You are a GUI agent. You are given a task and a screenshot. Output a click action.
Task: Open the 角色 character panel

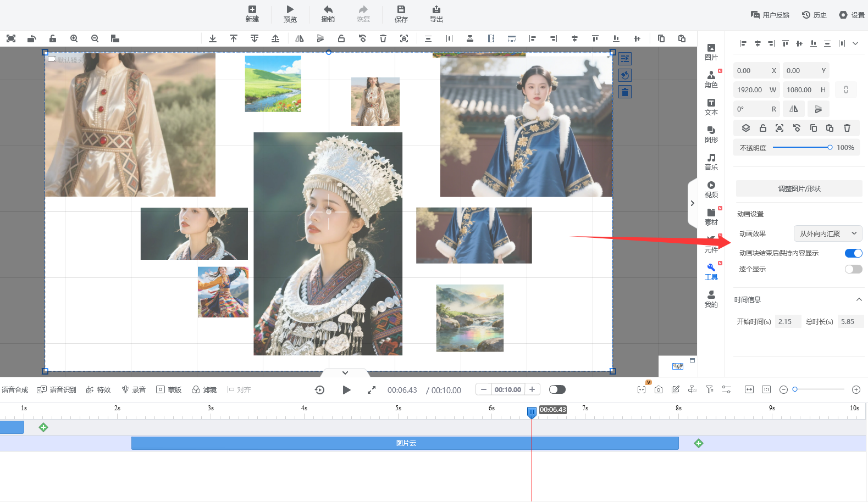[x=711, y=79]
